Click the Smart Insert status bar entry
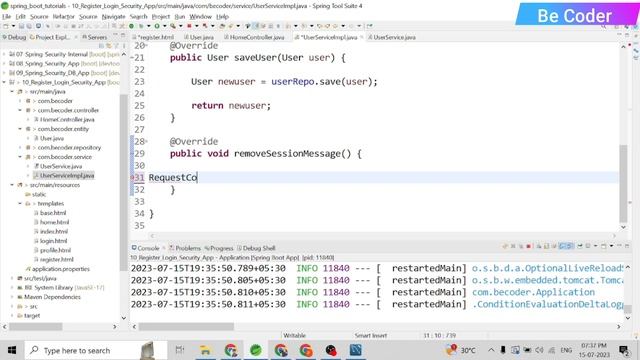This screenshot has width=640, height=360. [371, 336]
